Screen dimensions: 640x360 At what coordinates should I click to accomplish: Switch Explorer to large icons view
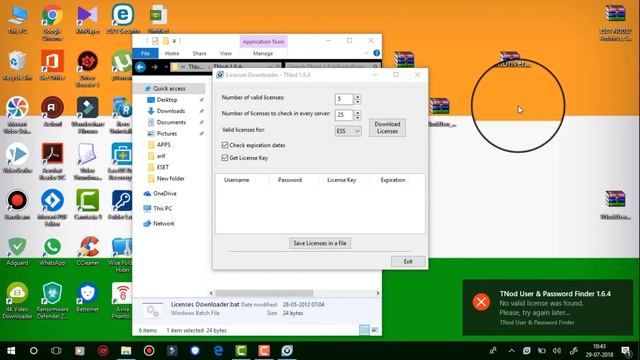(375, 330)
